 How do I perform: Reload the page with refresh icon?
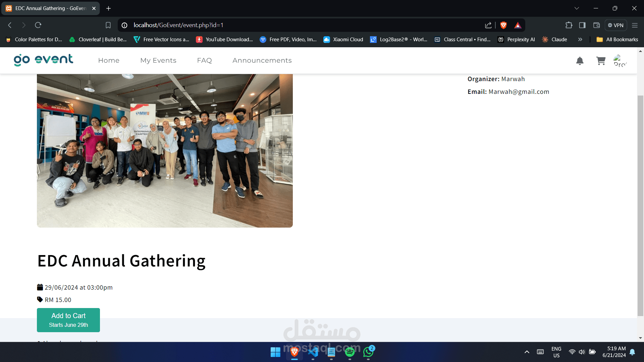click(38, 25)
